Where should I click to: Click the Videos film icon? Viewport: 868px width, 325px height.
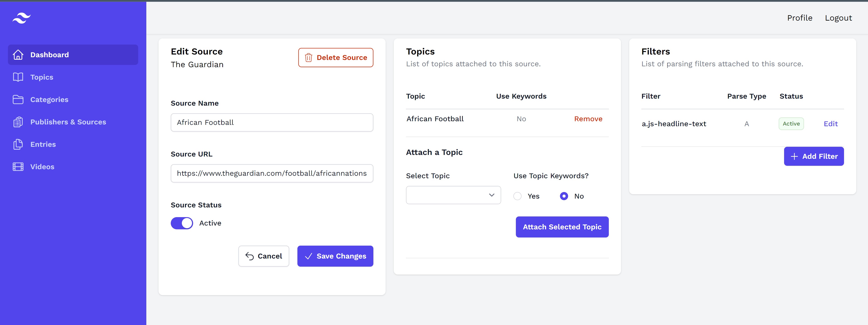coord(18,166)
